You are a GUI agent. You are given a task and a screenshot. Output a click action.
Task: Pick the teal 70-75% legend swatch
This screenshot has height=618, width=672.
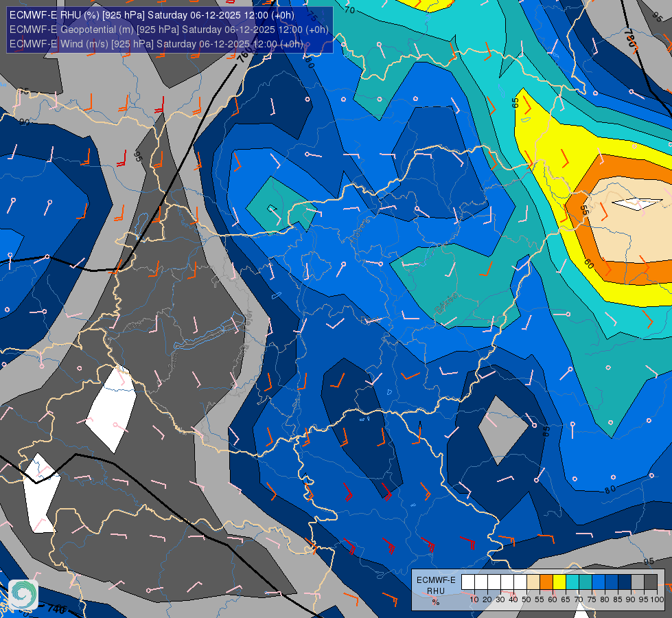(x=586, y=582)
